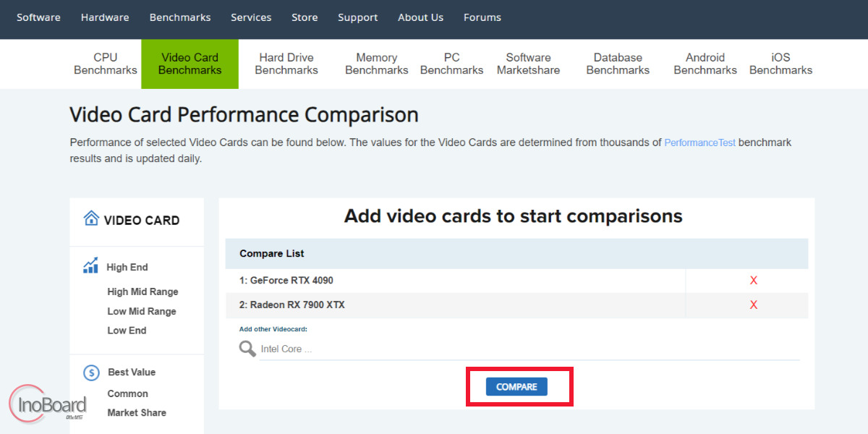This screenshot has height=434, width=868.
Task: Click the home icon beside VIDEO CARD
Action: click(x=91, y=218)
